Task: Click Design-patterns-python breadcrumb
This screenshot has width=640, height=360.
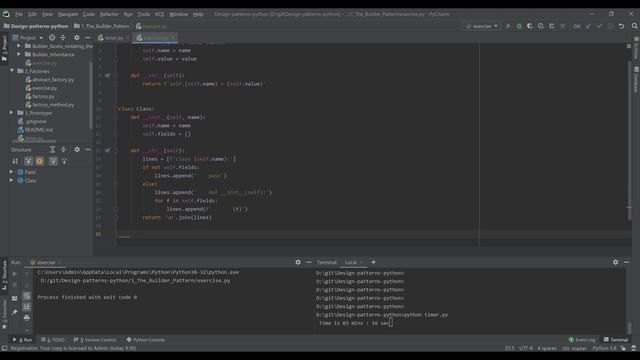Action: point(36,26)
